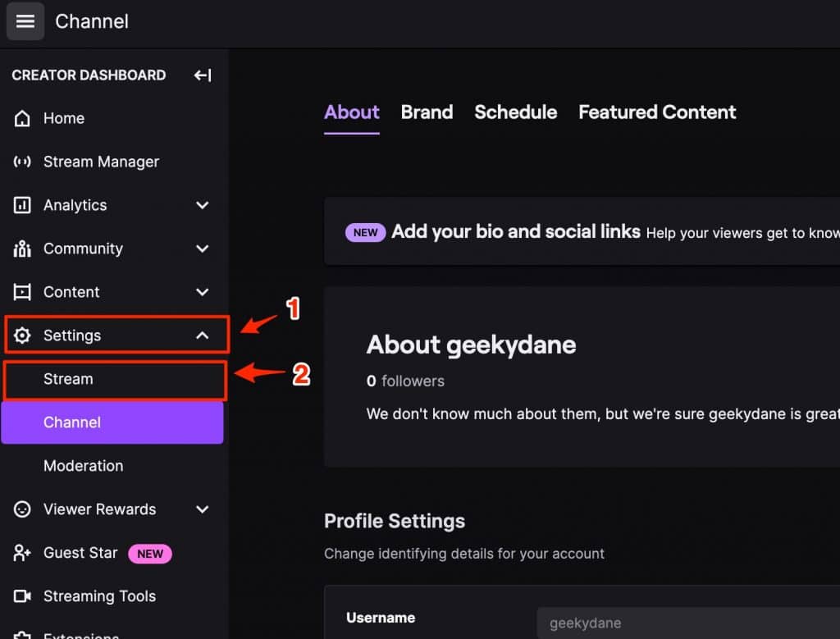Open the hamburger navigation menu
The height and width of the screenshot is (639, 840).
tap(25, 21)
